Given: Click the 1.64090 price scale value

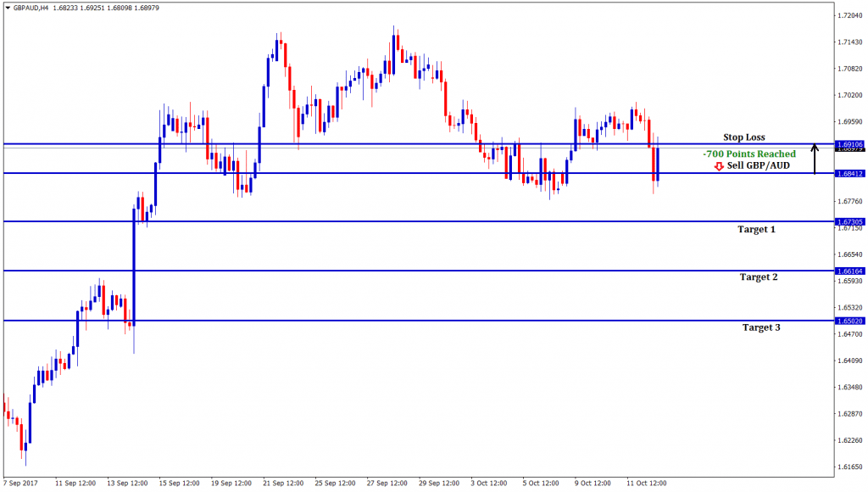Looking at the screenshot, I should [x=850, y=361].
